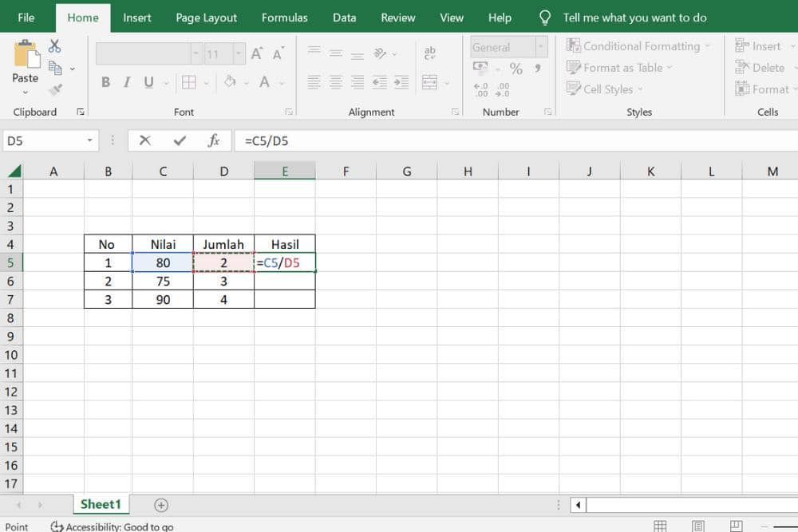Click the Format Painter brush icon
The image size is (798, 532).
pyautogui.click(x=54, y=89)
